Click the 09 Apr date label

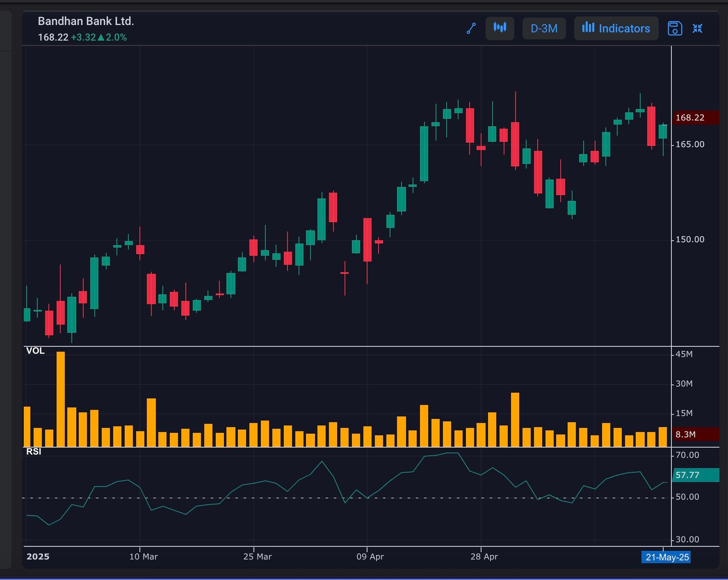tap(370, 557)
